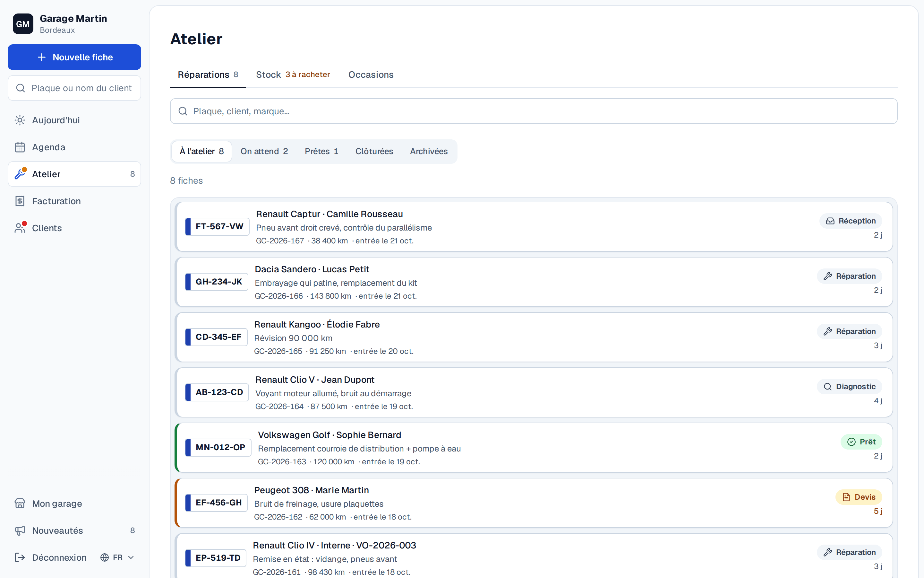Click the shop icon beside Mon garage
Viewport: 924px width, 578px height.
[20, 504]
